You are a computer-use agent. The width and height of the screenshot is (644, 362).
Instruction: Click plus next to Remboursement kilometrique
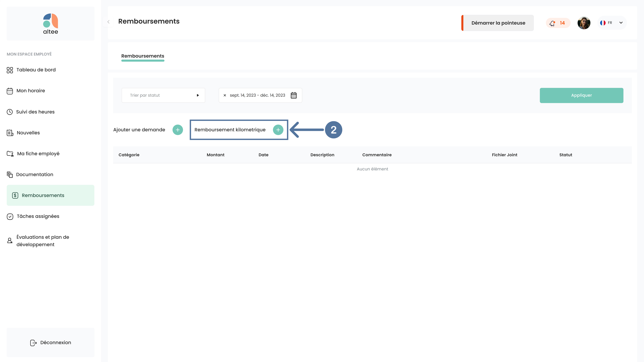click(x=278, y=130)
